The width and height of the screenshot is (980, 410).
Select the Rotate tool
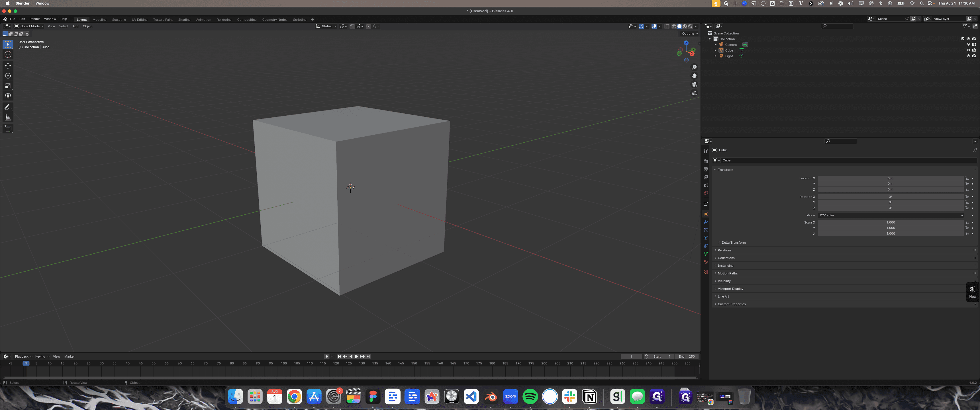pyautogui.click(x=8, y=76)
